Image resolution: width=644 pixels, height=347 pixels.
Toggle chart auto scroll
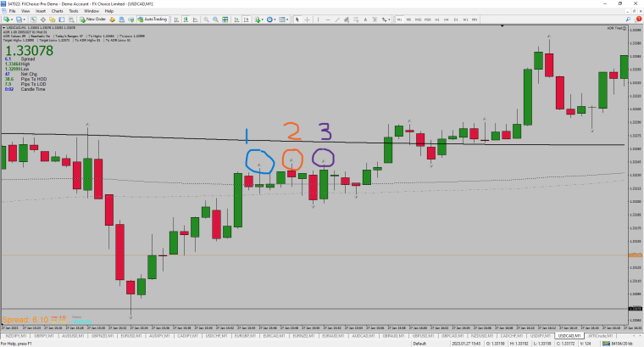click(236, 20)
